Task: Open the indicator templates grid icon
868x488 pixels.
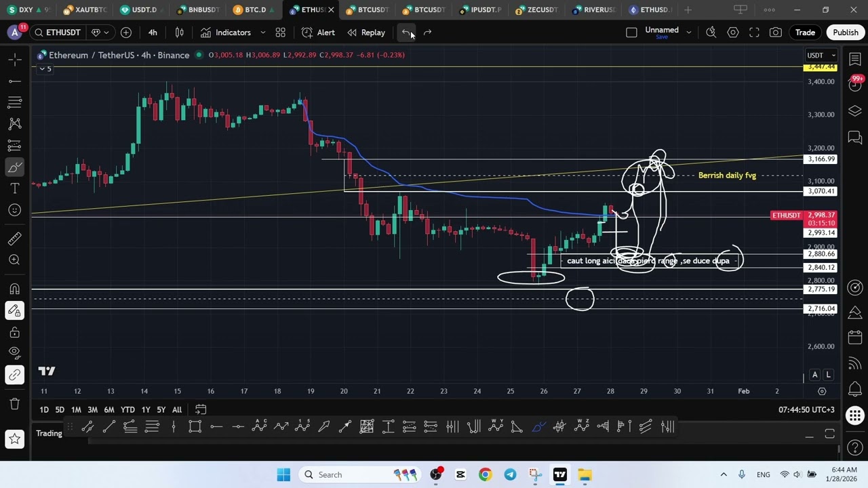Action: coord(280,33)
